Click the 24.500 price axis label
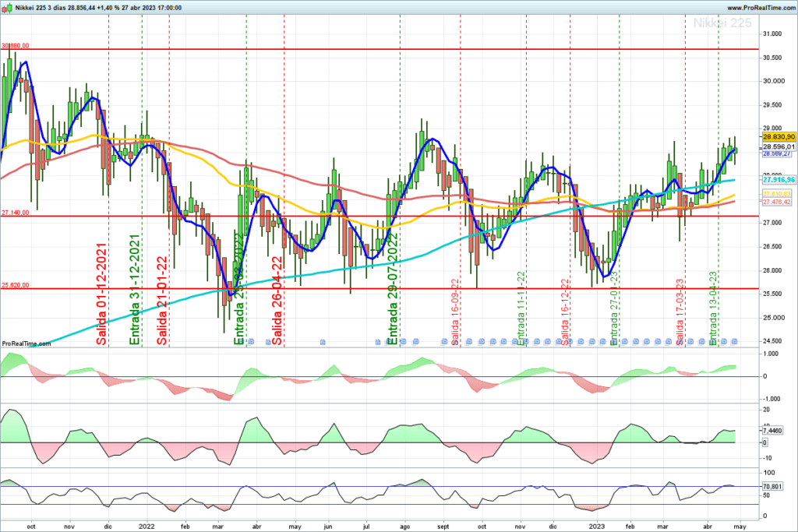The width and height of the screenshot is (798, 532). coord(772,341)
